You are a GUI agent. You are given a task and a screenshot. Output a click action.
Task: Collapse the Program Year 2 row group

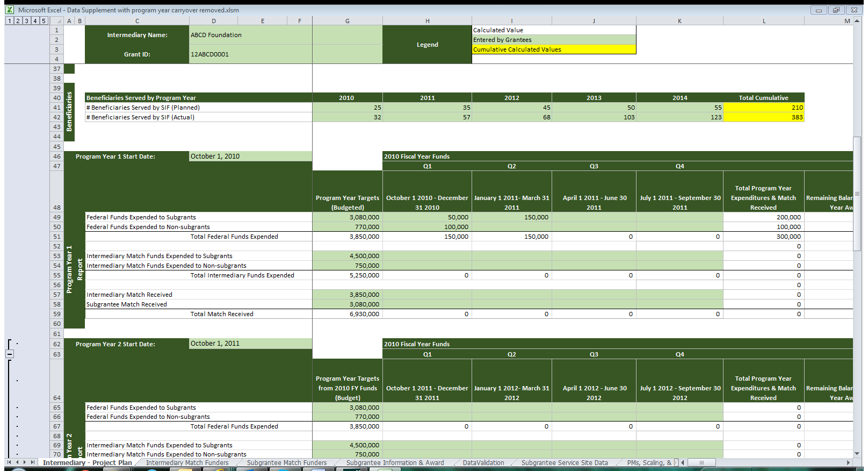[x=10, y=354]
